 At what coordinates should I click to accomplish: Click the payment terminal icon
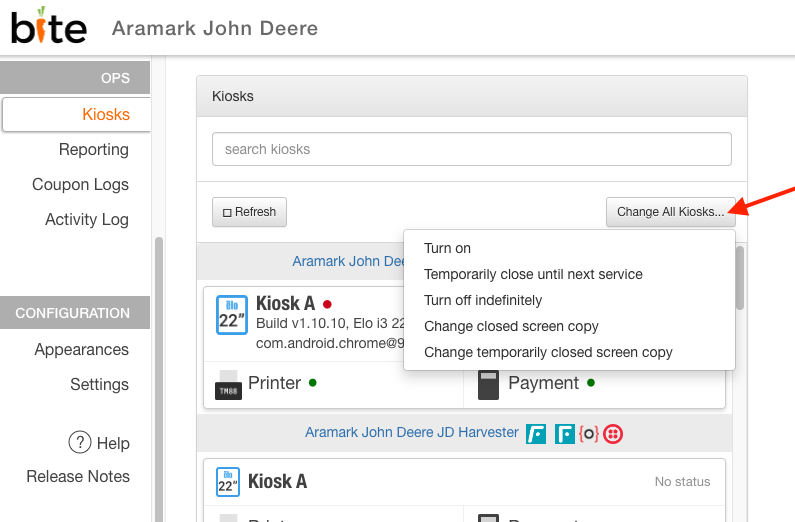[x=488, y=385]
